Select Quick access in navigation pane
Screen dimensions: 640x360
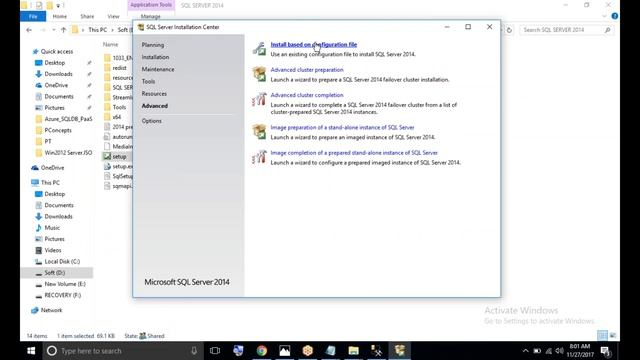click(57, 51)
